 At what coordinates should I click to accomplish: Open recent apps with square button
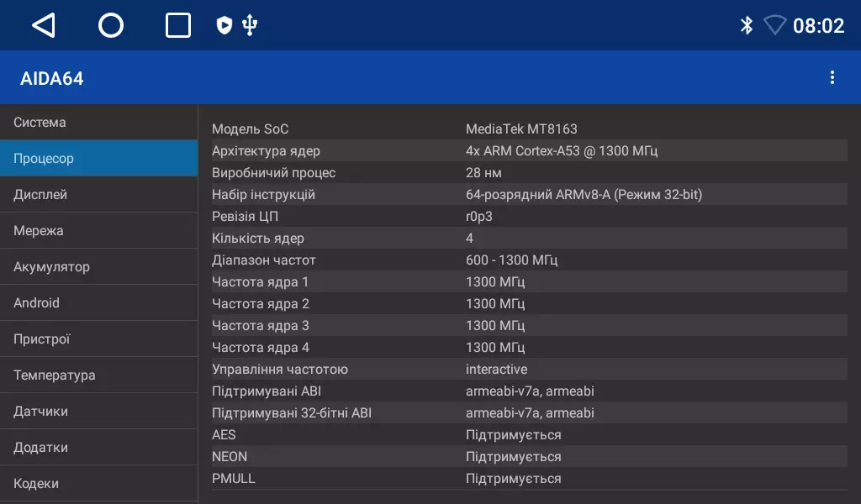pos(178,26)
